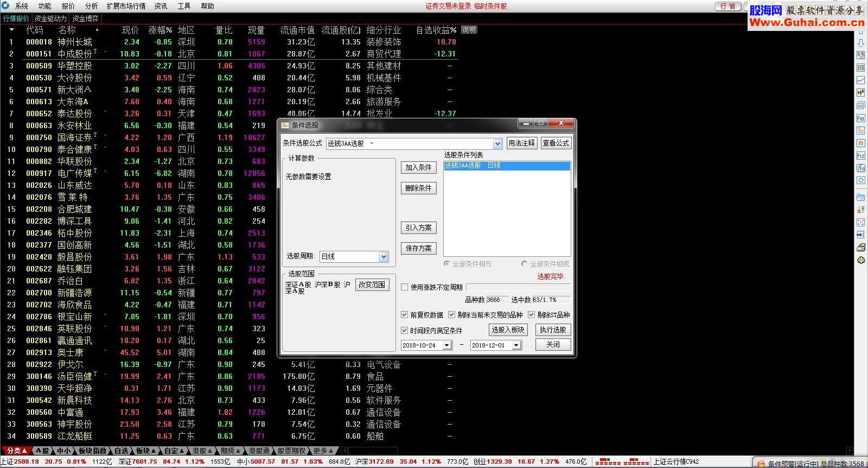868x468 pixels.
Task: Open the 条件选股公式 dropdown
Action: tap(497, 143)
